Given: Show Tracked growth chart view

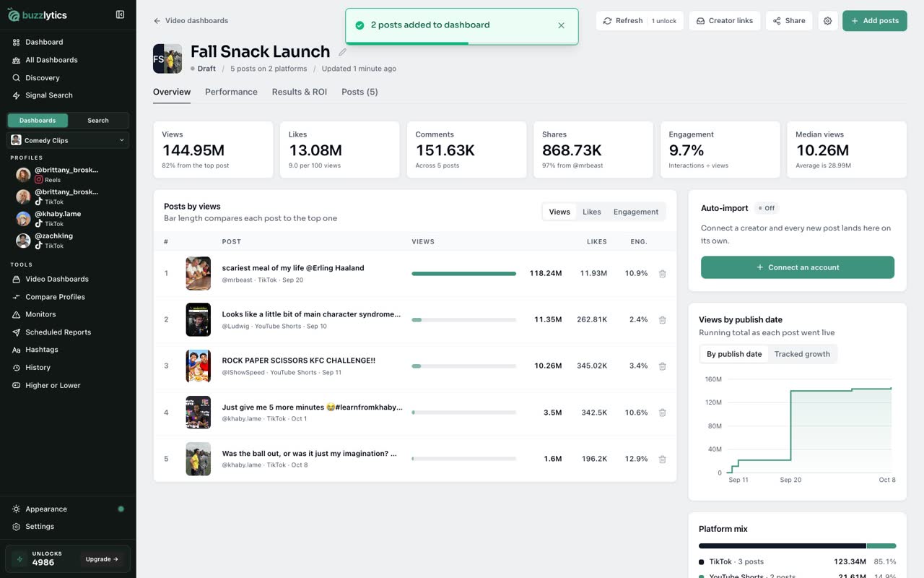Looking at the screenshot, I should point(802,354).
